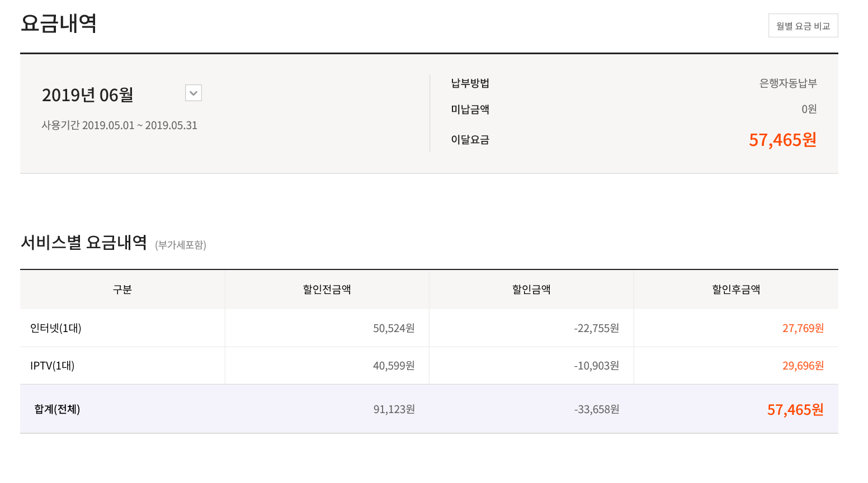
Task: Click the 사용기간 date range text
Action: [x=119, y=125]
